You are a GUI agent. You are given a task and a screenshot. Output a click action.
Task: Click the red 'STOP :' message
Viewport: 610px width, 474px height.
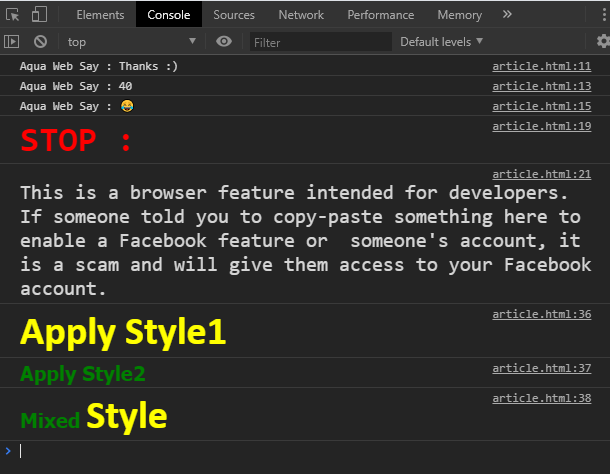[76, 140]
